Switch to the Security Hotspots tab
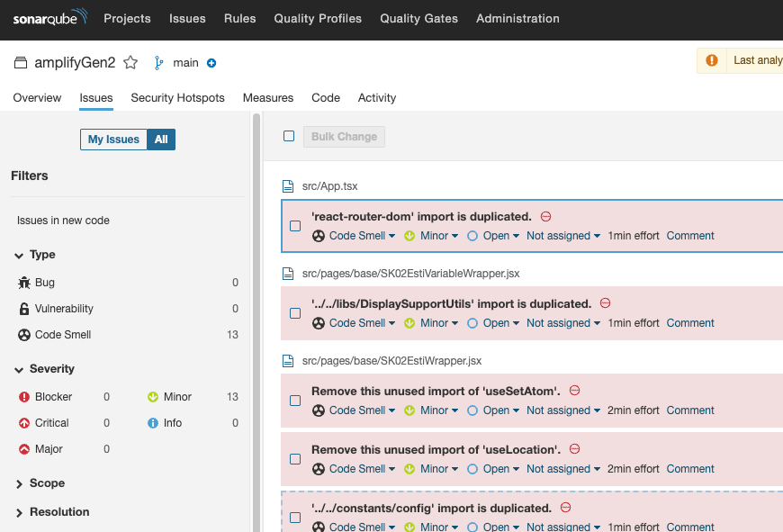Image resolution: width=783 pixels, height=532 pixels. (178, 98)
